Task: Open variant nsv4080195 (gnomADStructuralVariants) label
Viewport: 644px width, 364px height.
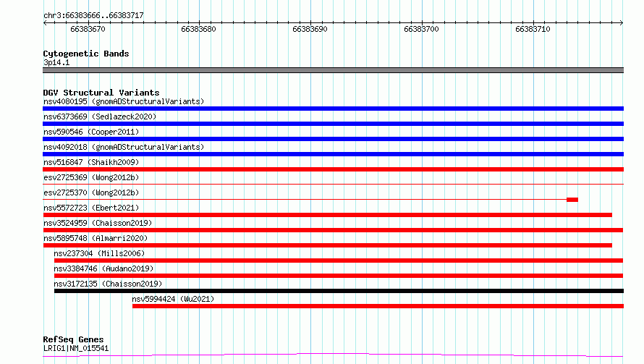Action: [124, 101]
